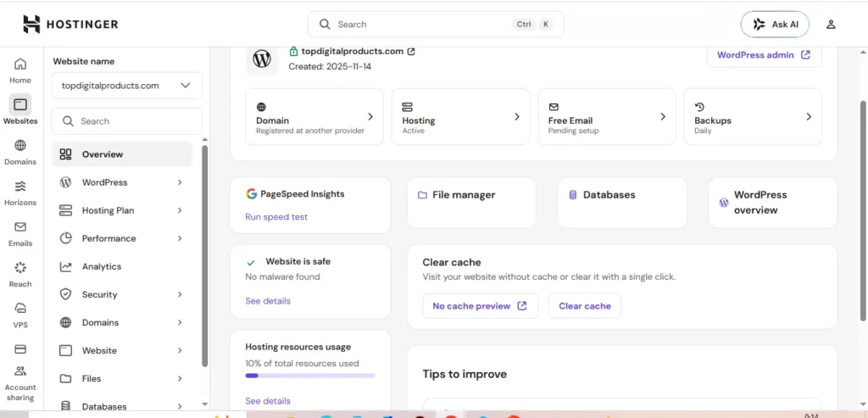Expand the Files sidebar section
The height and width of the screenshot is (418, 868).
180,379
